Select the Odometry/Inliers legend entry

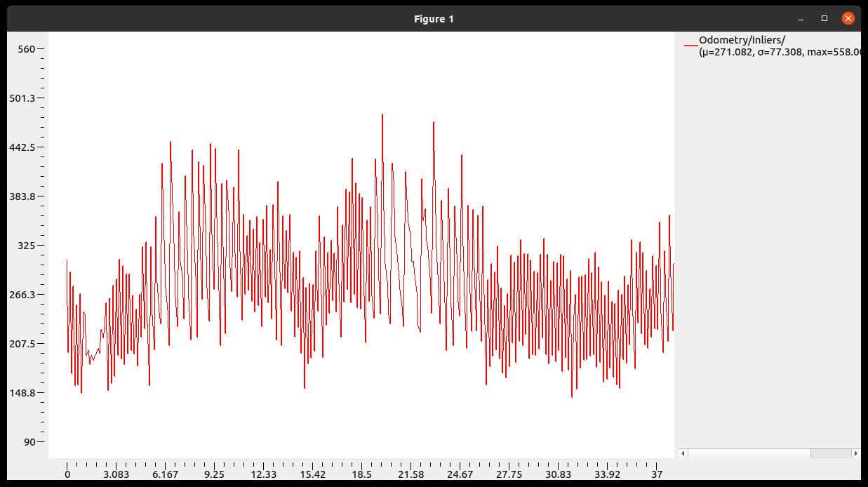(742, 40)
